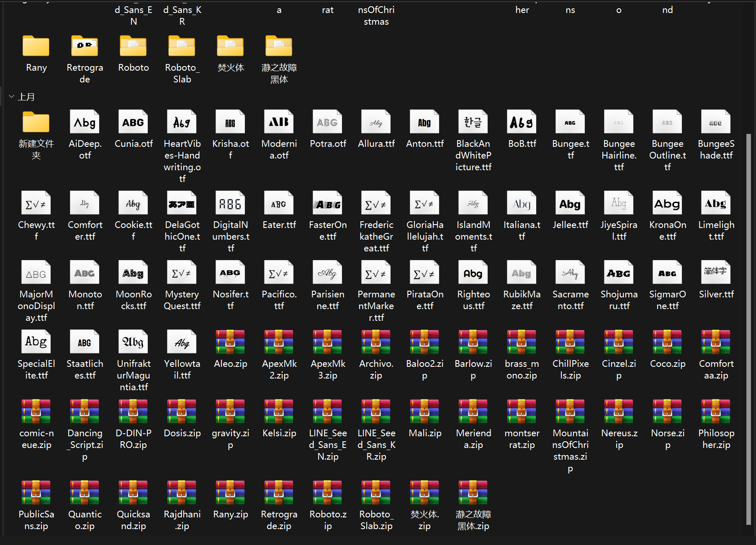756x545 pixels.
Task: Select the Comfortaa.zip archive
Action: tap(716, 342)
